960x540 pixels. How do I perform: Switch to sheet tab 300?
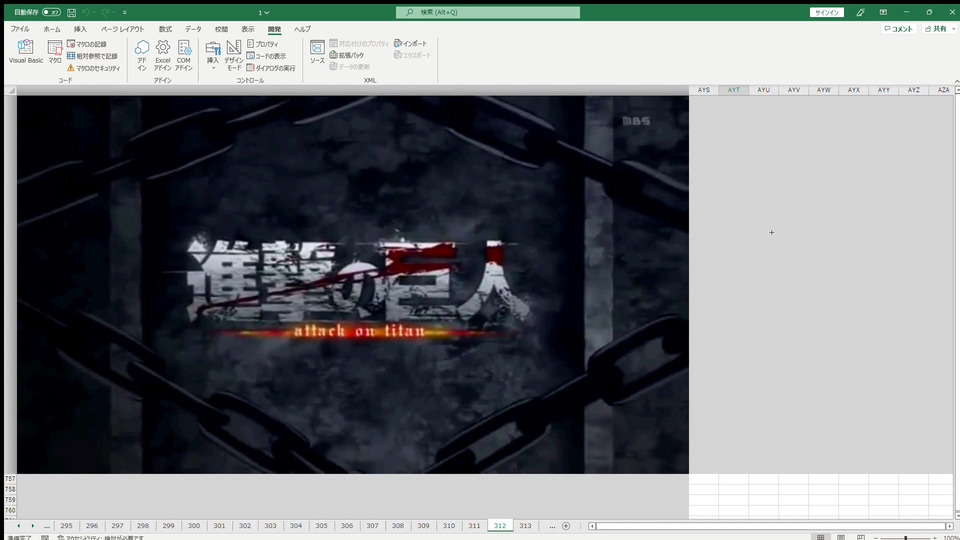(193, 526)
